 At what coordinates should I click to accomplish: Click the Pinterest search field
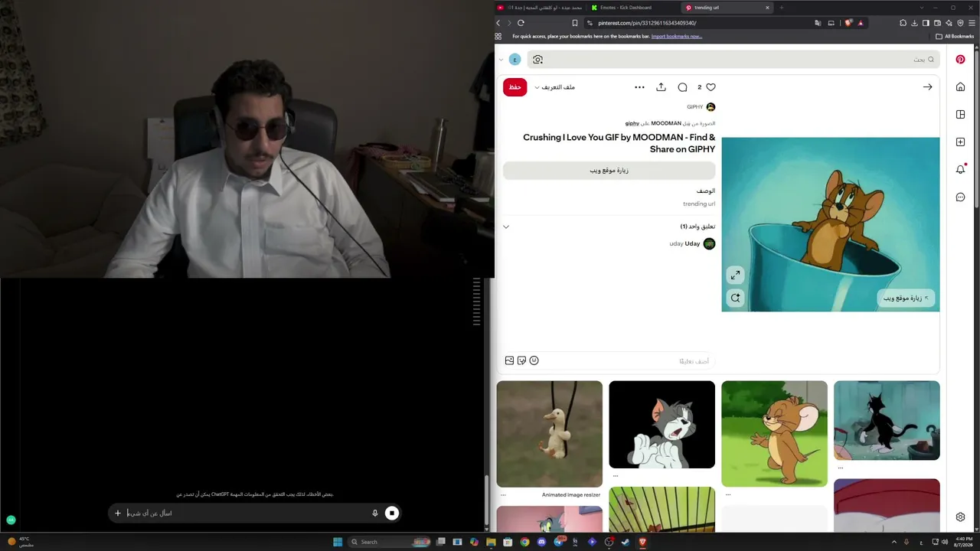click(733, 60)
